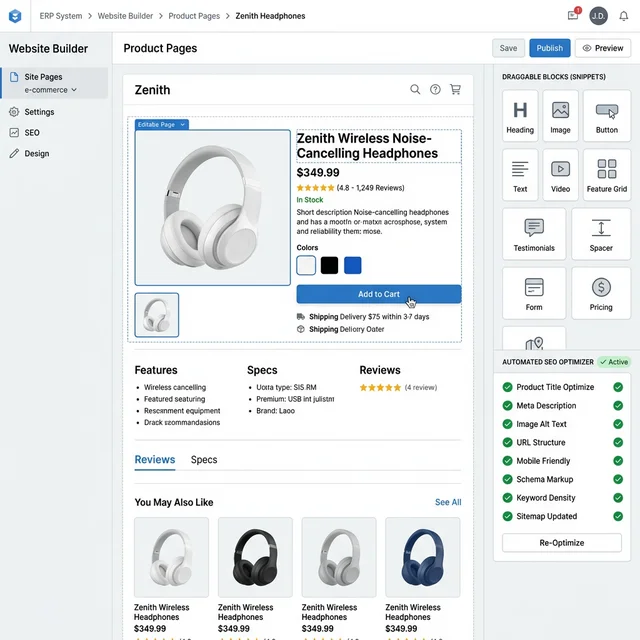This screenshot has height=640, width=640.
Task: Open notifications bell icon
Action: pos(623,16)
